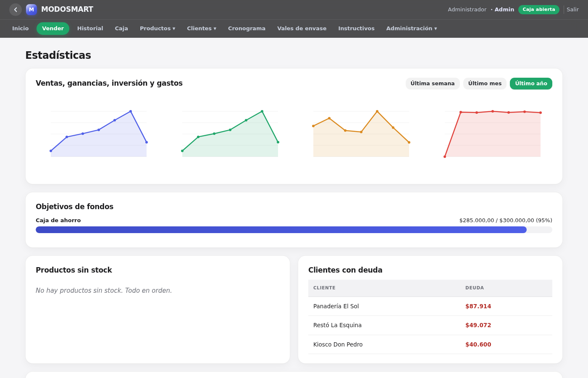
Task: Click the back arrow button
Action: pyautogui.click(x=16, y=10)
